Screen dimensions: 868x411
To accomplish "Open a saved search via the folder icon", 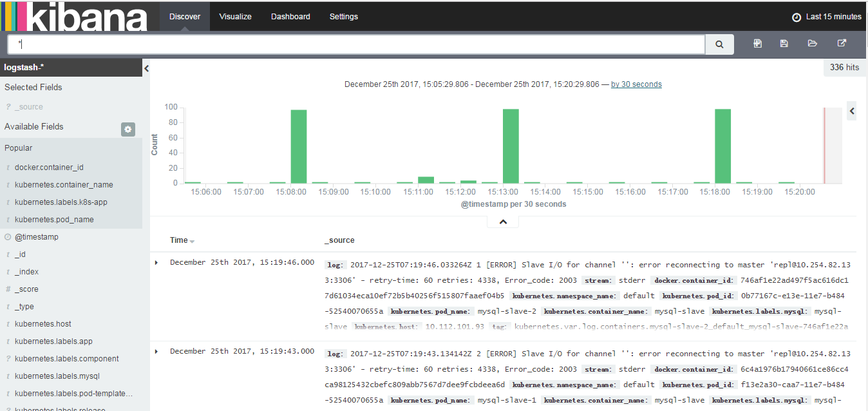I will point(812,43).
